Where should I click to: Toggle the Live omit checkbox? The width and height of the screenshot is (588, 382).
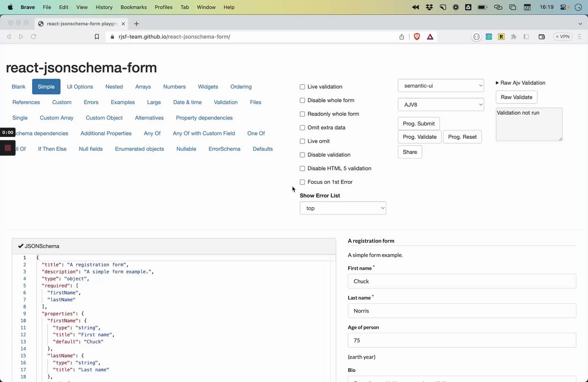pos(302,141)
